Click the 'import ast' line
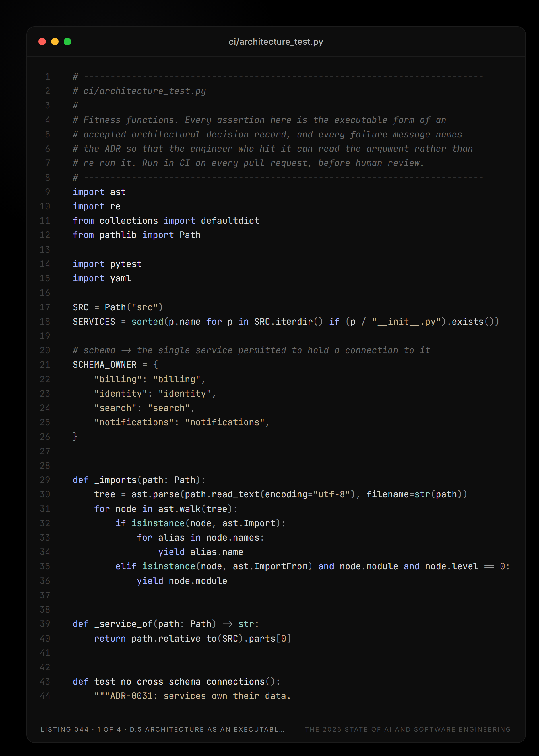Image resolution: width=539 pixels, height=756 pixels. point(99,192)
